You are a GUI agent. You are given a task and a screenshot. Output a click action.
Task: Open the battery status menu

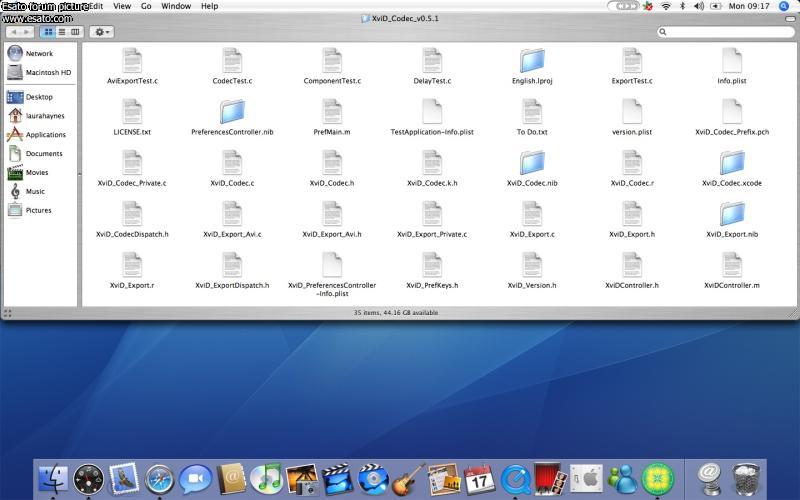click(716, 6)
